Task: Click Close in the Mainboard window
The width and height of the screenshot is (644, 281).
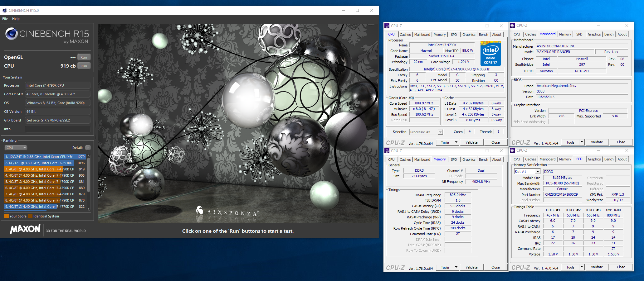Action: 621,142
